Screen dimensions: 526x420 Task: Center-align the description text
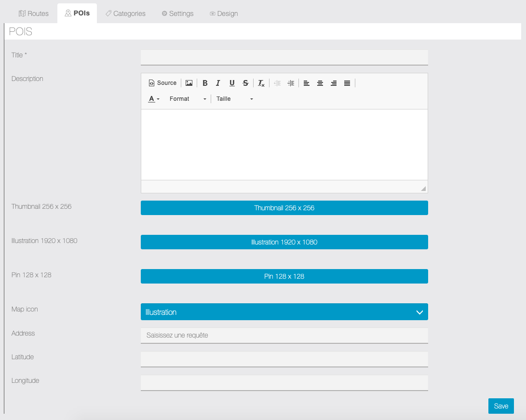pyautogui.click(x=320, y=83)
